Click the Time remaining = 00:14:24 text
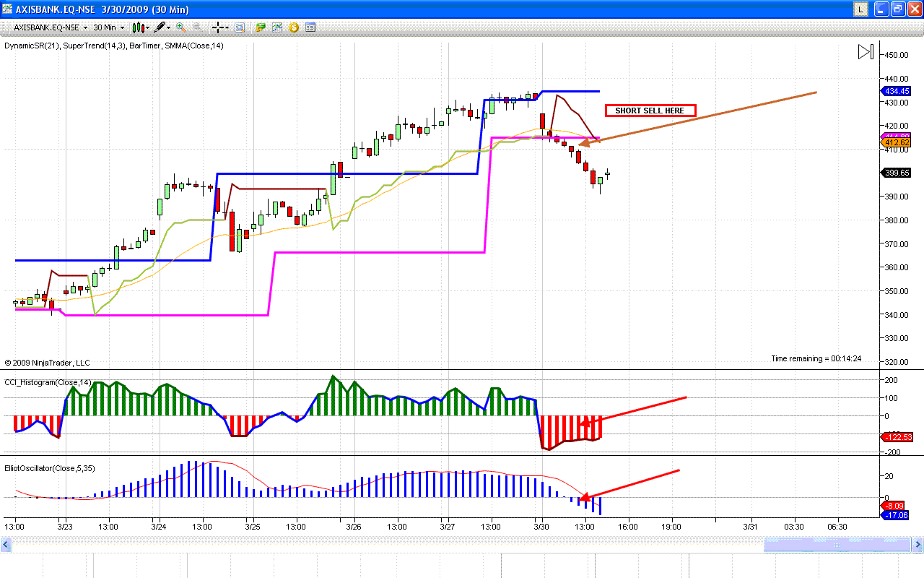The height and width of the screenshot is (578, 924). pyautogui.click(x=816, y=358)
